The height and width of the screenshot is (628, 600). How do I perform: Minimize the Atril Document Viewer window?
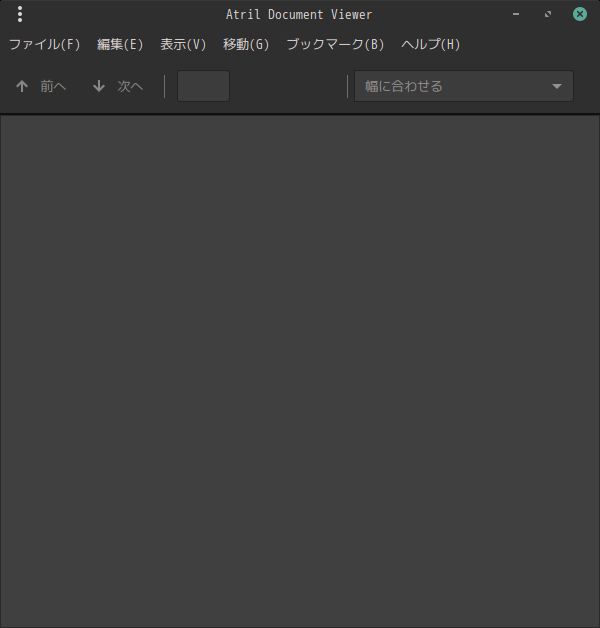point(516,14)
